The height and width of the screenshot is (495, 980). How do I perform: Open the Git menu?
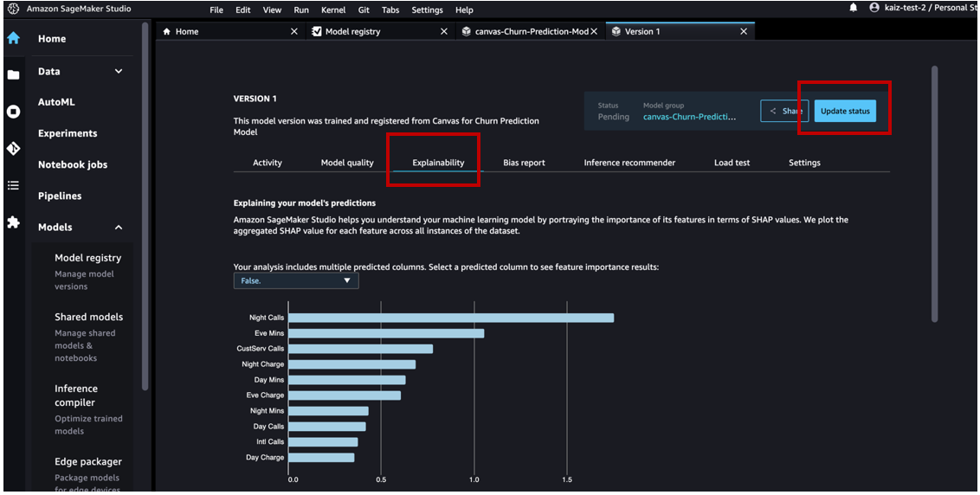[x=364, y=10]
